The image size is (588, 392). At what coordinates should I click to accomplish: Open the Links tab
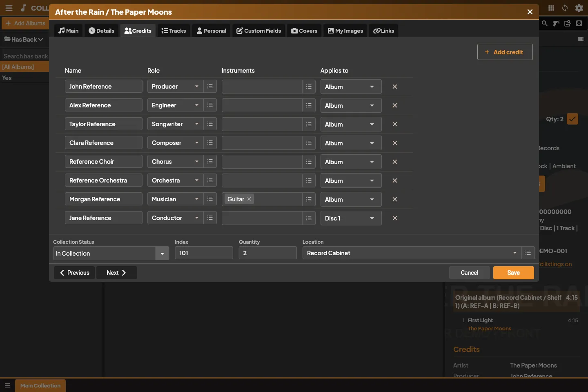click(384, 31)
